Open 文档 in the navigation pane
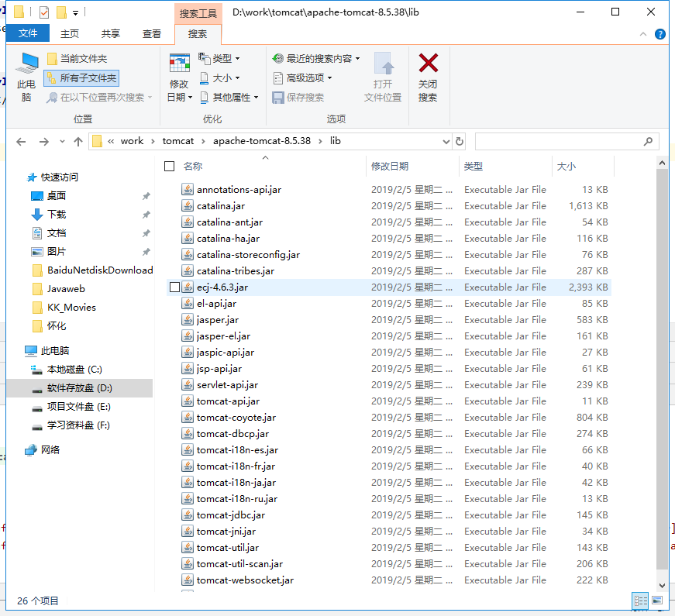The height and width of the screenshot is (616, 675). coord(57,233)
